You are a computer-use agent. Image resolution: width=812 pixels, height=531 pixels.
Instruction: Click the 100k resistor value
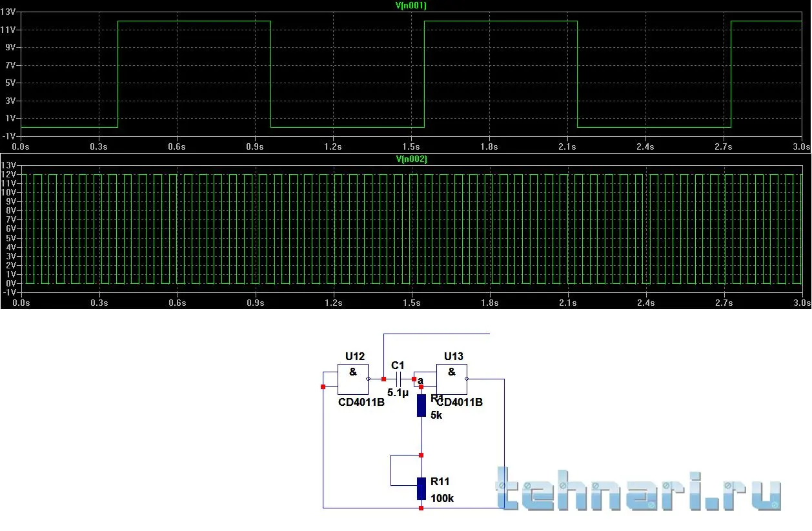point(442,498)
